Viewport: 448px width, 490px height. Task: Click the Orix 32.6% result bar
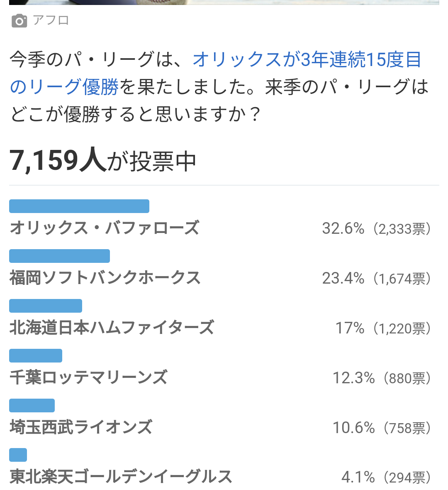tap(79, 206)
